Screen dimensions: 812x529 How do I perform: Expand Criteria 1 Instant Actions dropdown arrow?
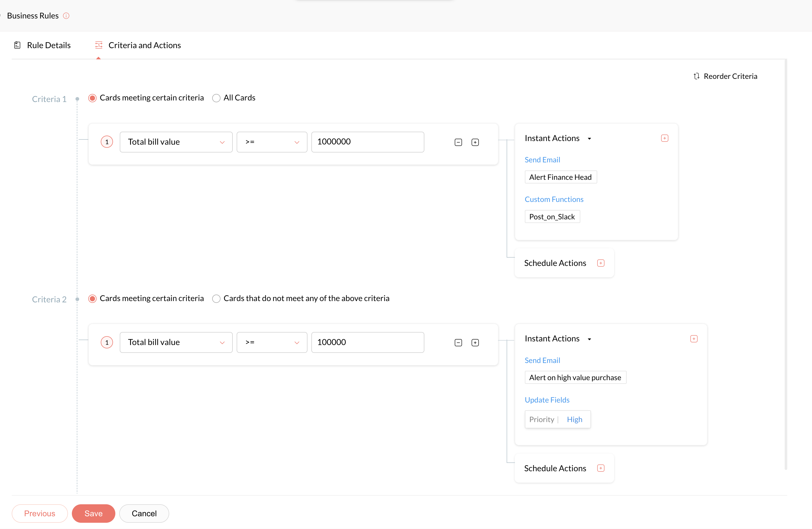[x=589, y=138]
